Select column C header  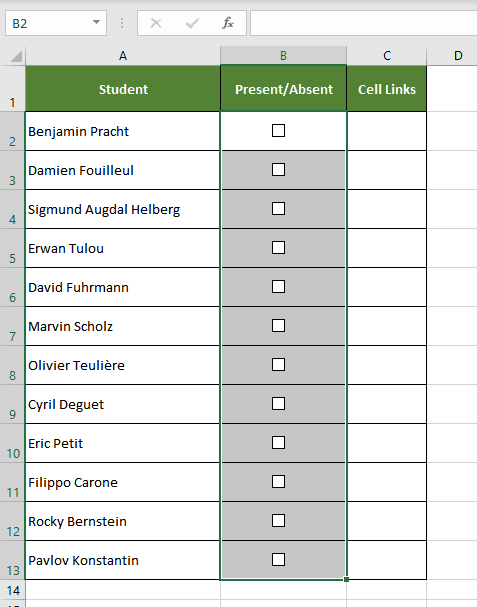click(386, 56)
